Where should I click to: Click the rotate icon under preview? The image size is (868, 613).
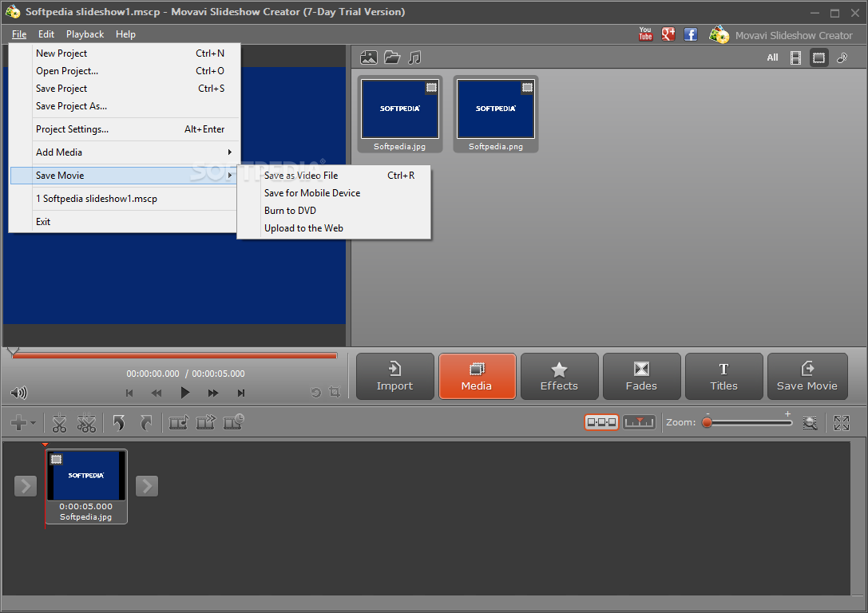316,392
